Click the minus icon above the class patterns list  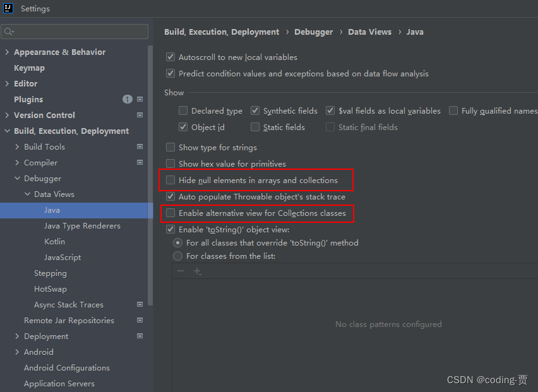click(181, 270)
